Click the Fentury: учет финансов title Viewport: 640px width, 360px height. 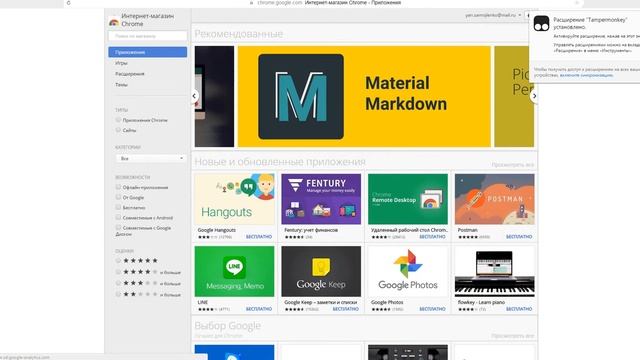(311, 230)
